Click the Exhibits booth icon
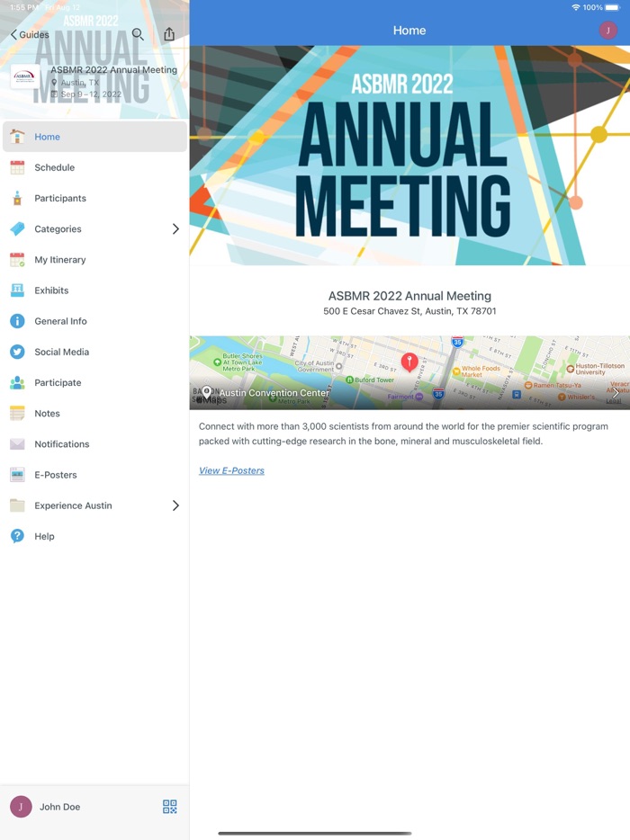This screenshot has height=840, width=630. (17, 290)
